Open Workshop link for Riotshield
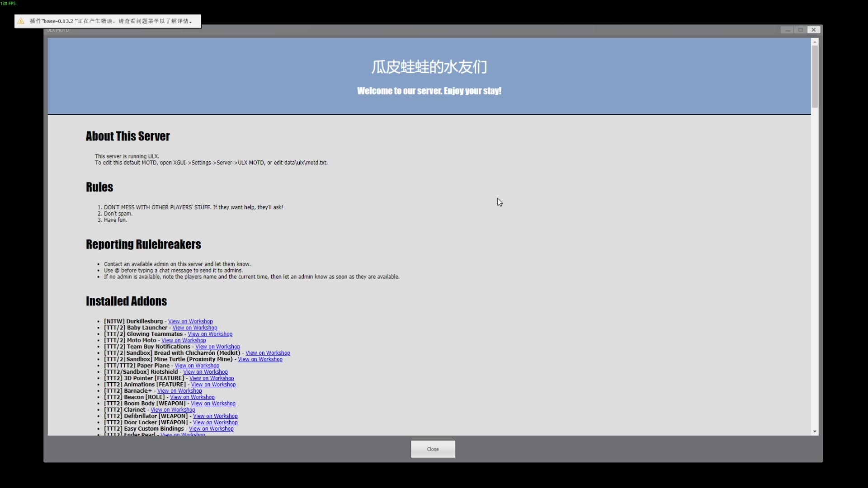868x488 pixels. (205, 372)
